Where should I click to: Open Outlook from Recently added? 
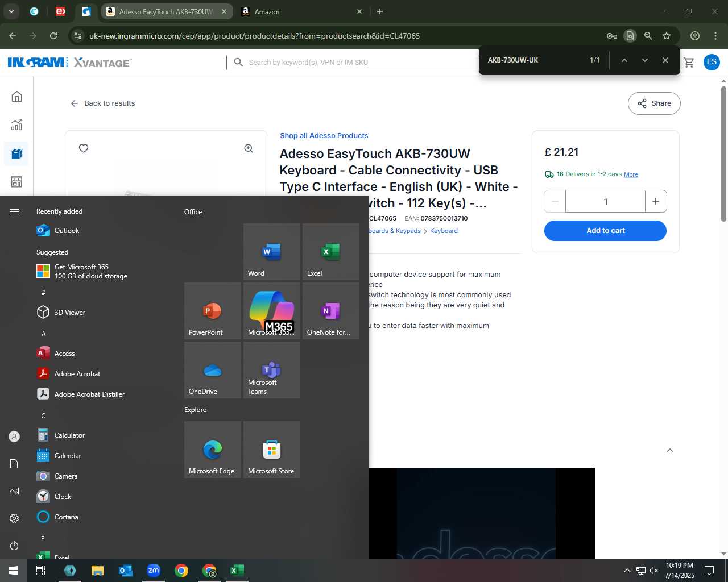pos(102,230)
